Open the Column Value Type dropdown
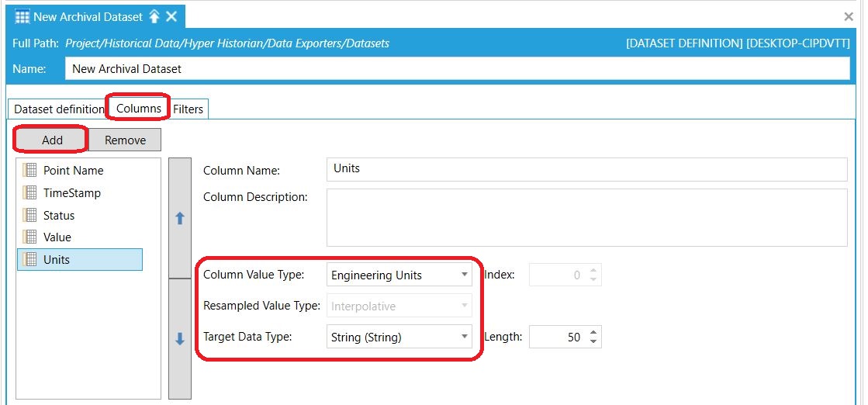Image resolution: width=868 pixels, height=405 pixels. (399, 275)
